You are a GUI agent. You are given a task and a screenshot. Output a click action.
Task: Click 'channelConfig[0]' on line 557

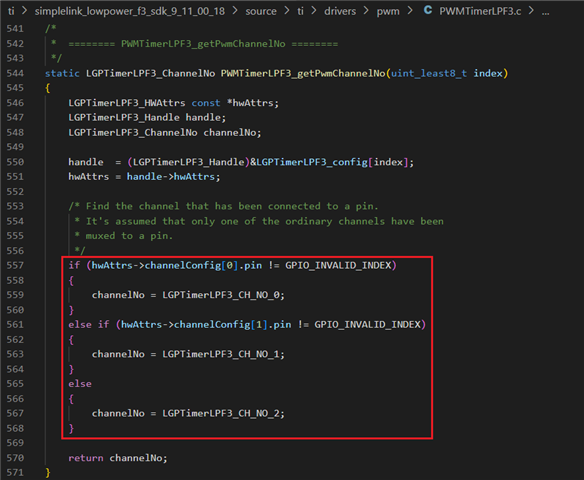tap(191, 265)
